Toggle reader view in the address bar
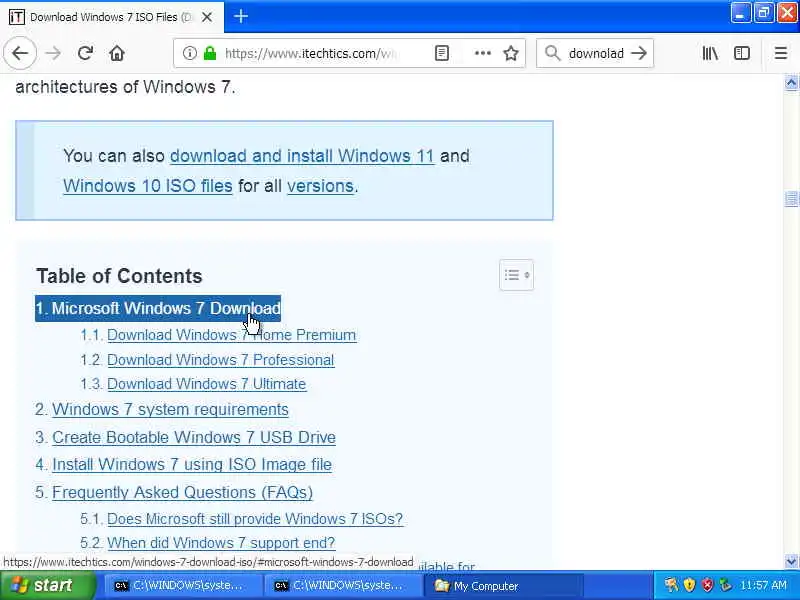Image resolution: width=800 pixels, height=600 pixels. (442, 53)
